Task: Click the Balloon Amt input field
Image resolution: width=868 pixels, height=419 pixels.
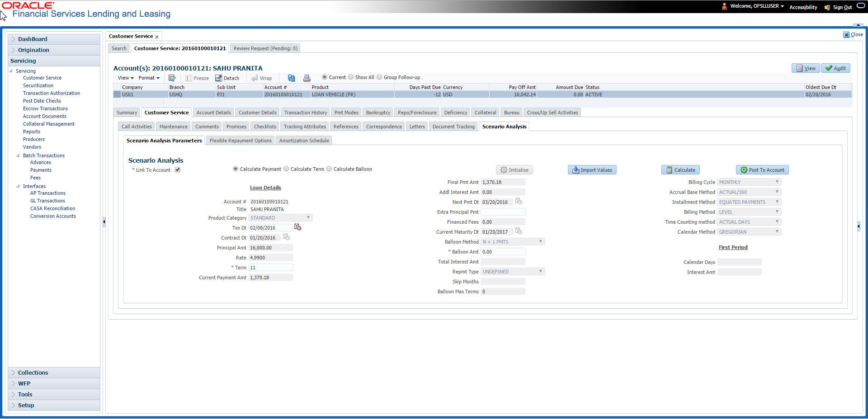Action: pos(503,252)
